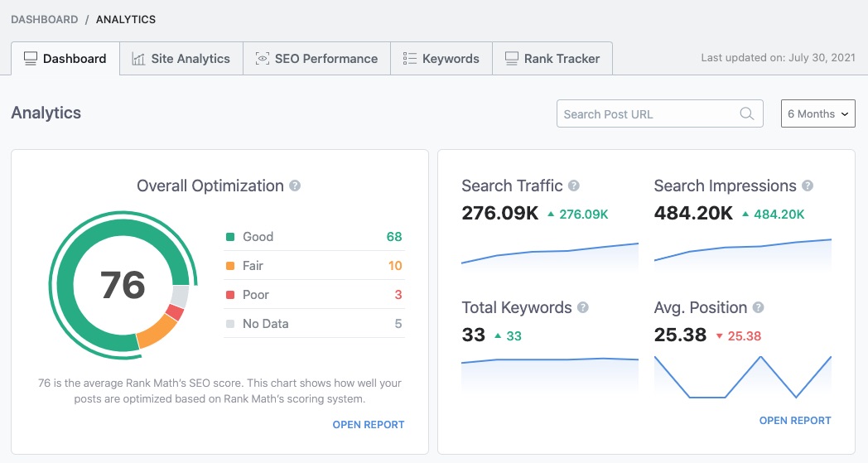
Task: Click the red Poor legend swatch
Action: point(230,296)
